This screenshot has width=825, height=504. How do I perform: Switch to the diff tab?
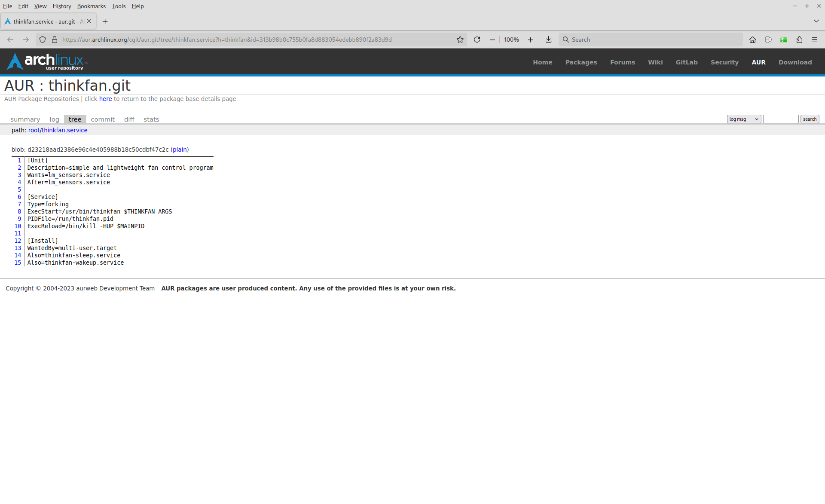point(129,119)
